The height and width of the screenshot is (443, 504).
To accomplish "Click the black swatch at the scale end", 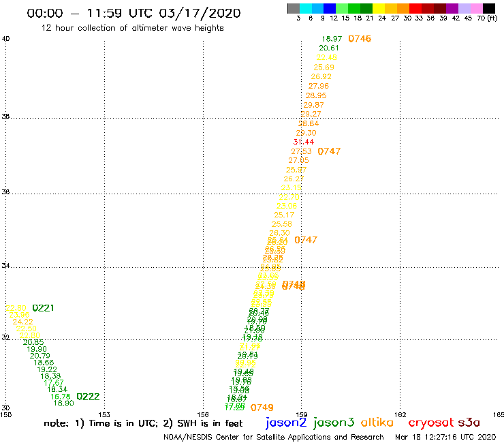I will [x=488, y=8].
